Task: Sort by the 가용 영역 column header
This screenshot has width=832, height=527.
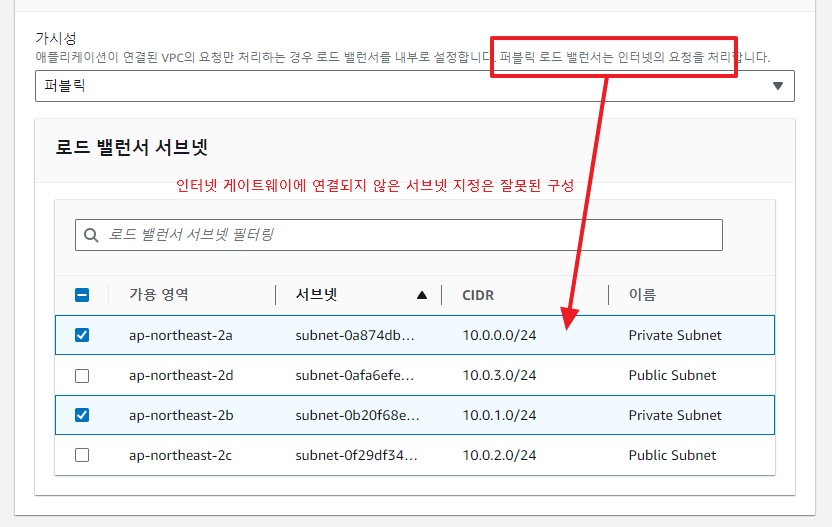Action: 158,295
